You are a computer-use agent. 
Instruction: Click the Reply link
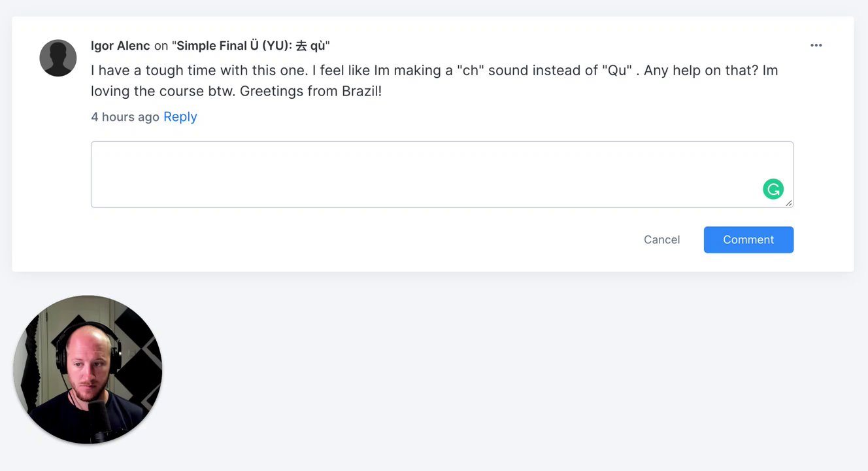[180, 117]
